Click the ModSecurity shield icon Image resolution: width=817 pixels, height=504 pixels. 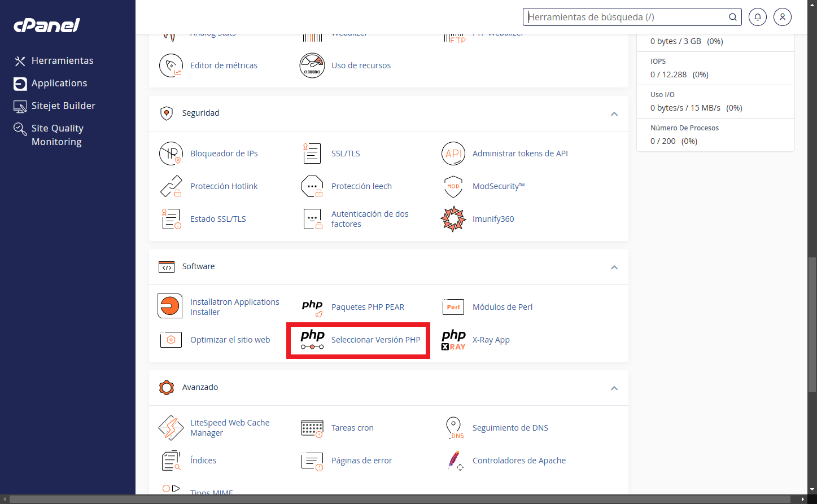click(453, 186)
